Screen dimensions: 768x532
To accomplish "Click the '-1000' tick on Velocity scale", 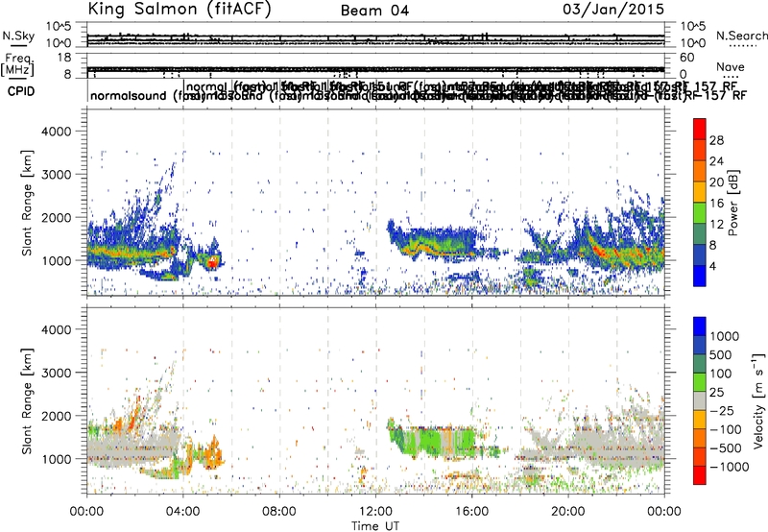I will pos(730,467).
